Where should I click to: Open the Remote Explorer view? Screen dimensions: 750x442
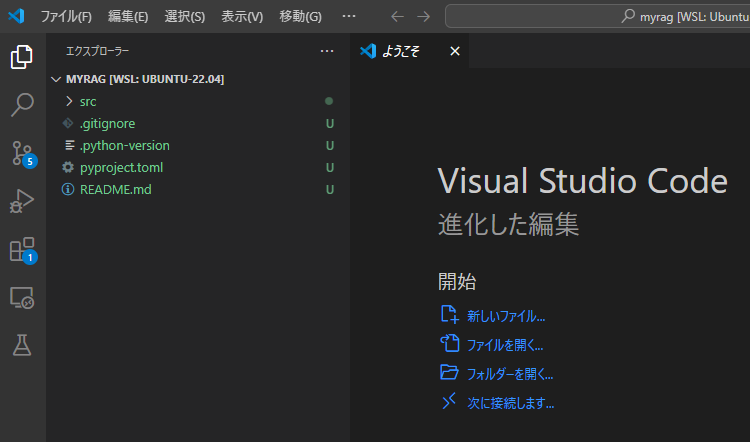[22, 298]
